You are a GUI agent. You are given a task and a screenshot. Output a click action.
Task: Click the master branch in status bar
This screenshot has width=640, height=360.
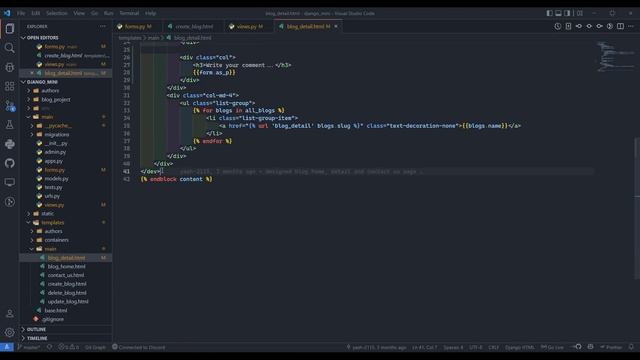point(29,347)
